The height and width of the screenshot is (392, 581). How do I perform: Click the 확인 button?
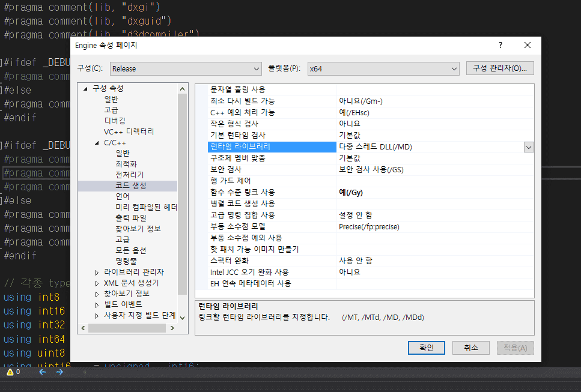[x=426, y=348]
